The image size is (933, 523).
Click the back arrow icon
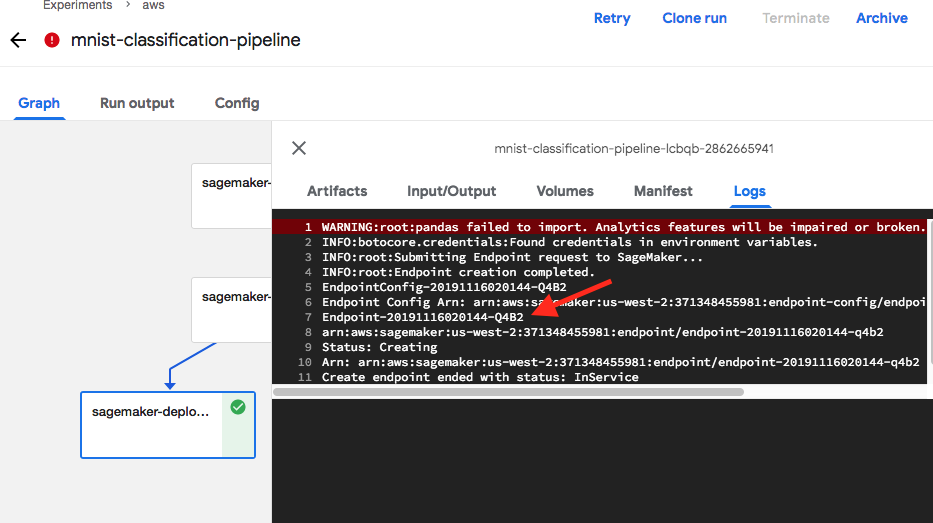(17, 41)
